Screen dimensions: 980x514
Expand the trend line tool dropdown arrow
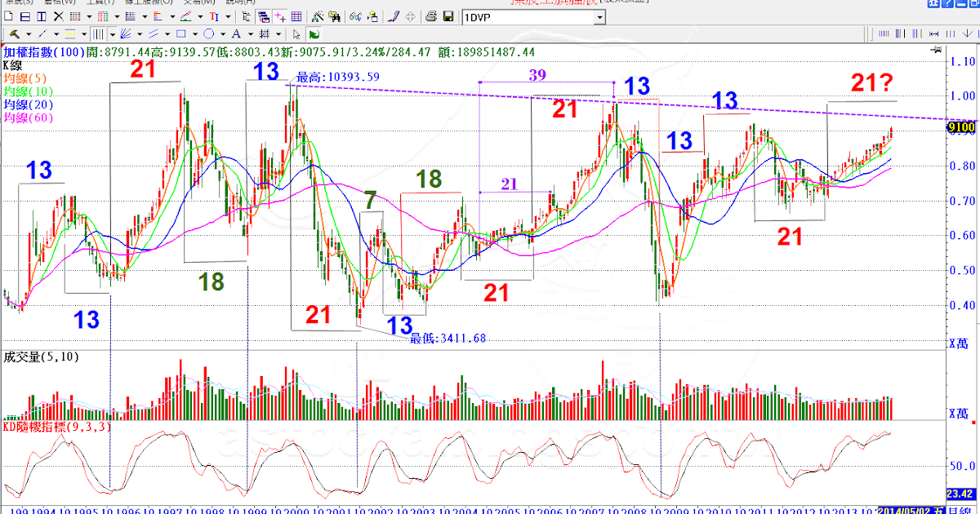click(x=56, y=34)
